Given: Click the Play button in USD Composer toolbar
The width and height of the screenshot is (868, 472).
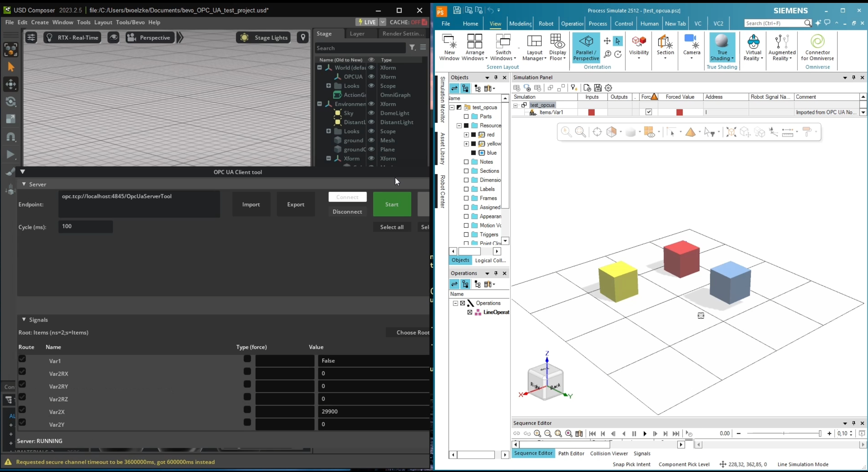Looking at the screenshot, I should pyautogui.click(x=11, y=154).
